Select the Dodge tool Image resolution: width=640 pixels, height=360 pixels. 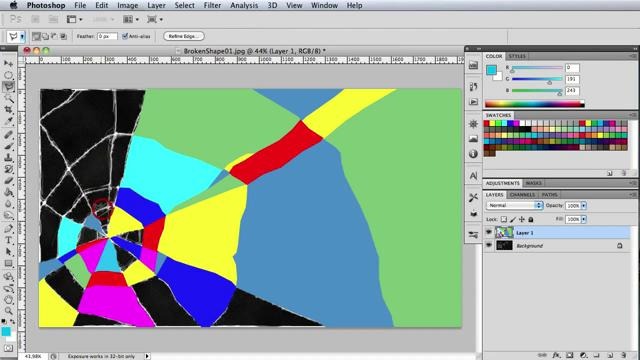point(8,215)
